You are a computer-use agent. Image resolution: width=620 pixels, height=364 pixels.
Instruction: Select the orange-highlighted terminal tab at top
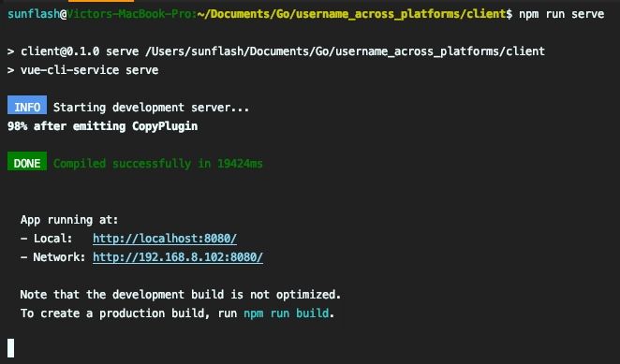101,1
